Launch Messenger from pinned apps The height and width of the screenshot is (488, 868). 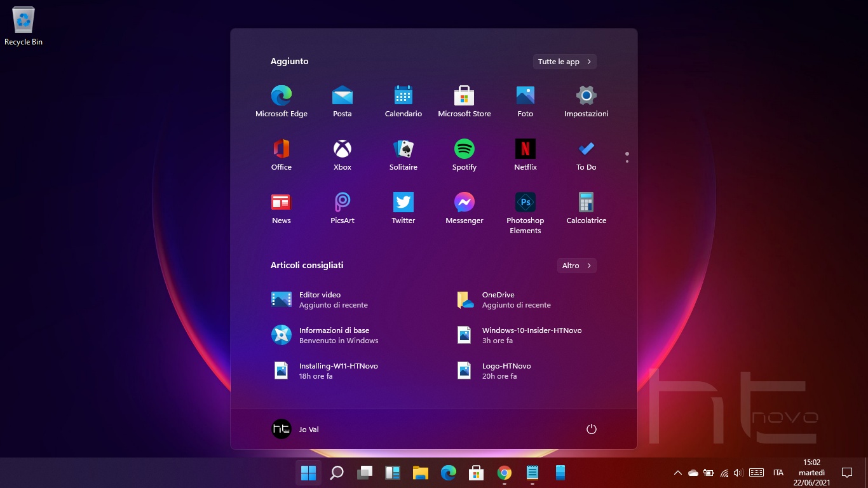[x=465, y=208]
